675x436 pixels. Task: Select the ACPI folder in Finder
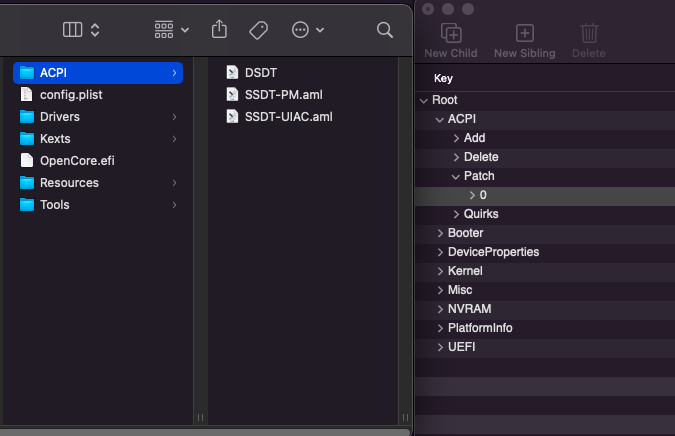click(x=98, y=73)
